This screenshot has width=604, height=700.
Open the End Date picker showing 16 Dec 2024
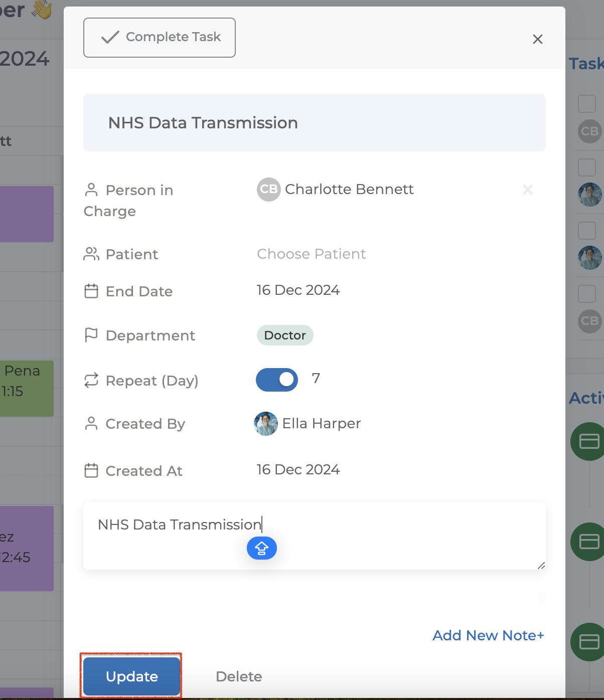(x=298, y=290)
